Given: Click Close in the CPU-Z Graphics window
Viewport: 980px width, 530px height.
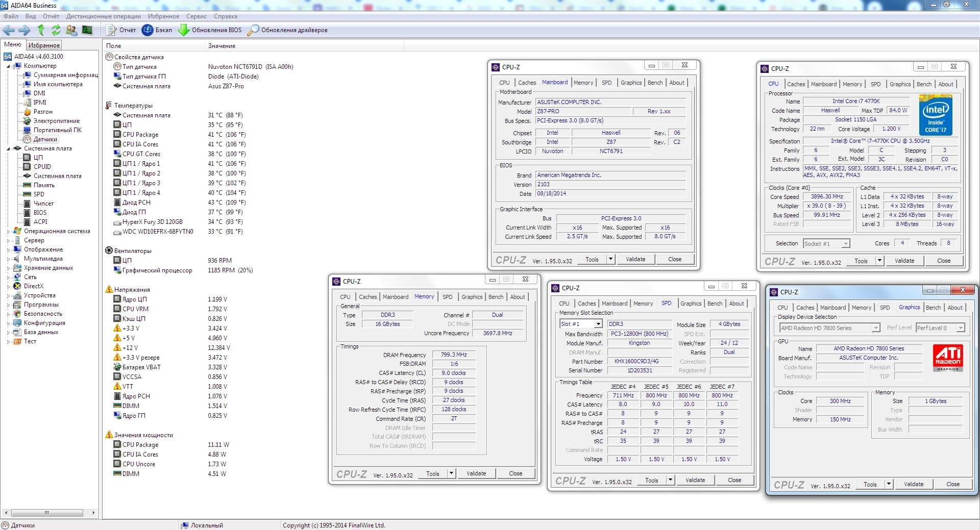Looking at the screenshot, I should coord(953,484).
